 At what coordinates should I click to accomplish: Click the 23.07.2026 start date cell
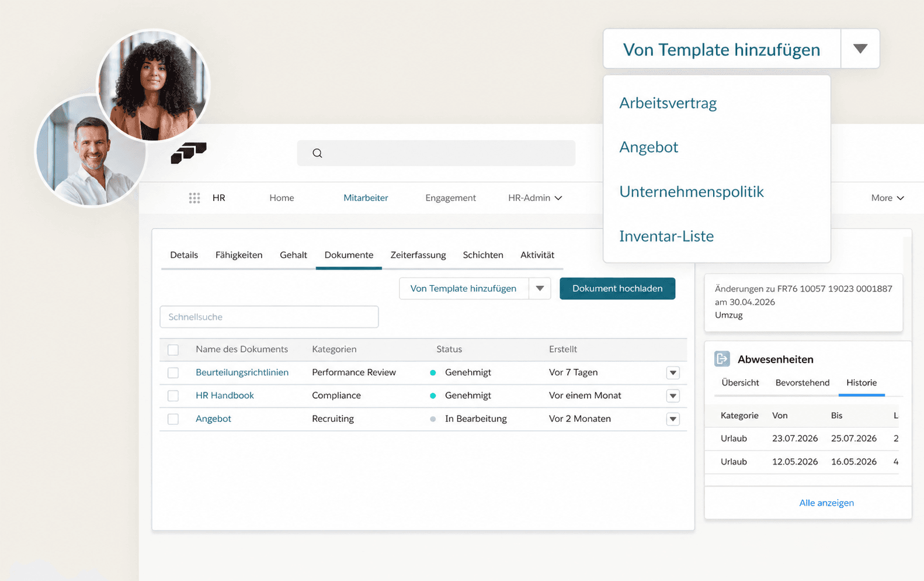795,438
